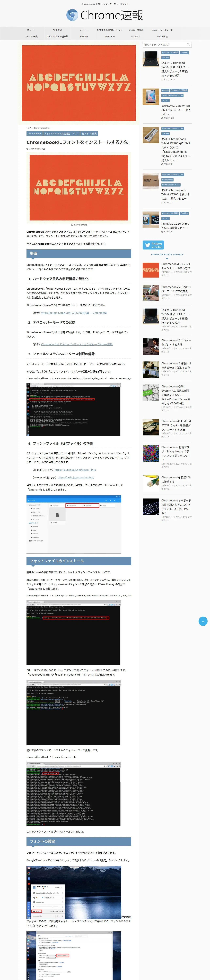
Task: Open the おすすめ拡張機能・アプリ menu item
Action: point(110,30)
